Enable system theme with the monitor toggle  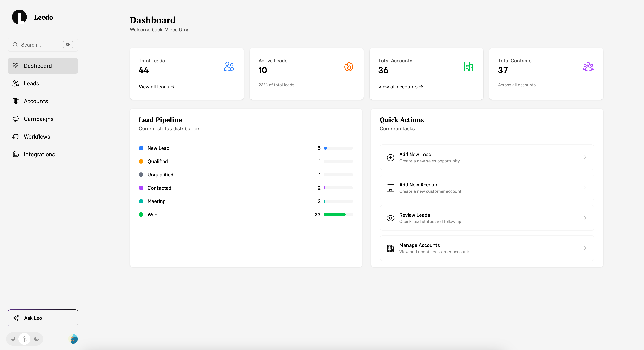tap(13, 339)
